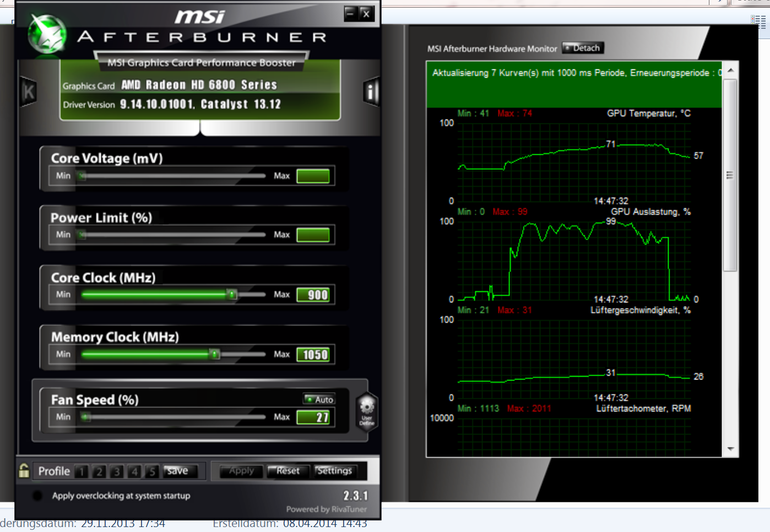770x532 pixels.
Task: Click the Core Voltage value field
Action: (313, 176)
